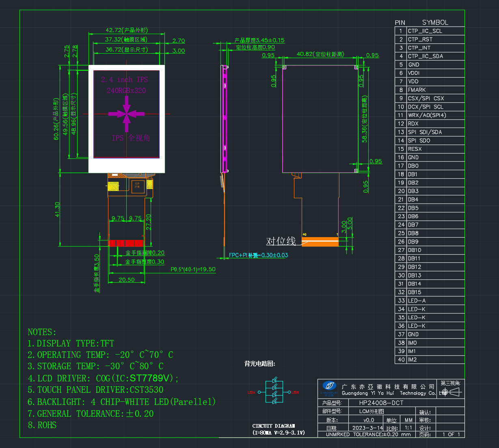Viewport: 499px width, 448px height.
Task: Select the model number HP24008-DCT
Action: 381,403
